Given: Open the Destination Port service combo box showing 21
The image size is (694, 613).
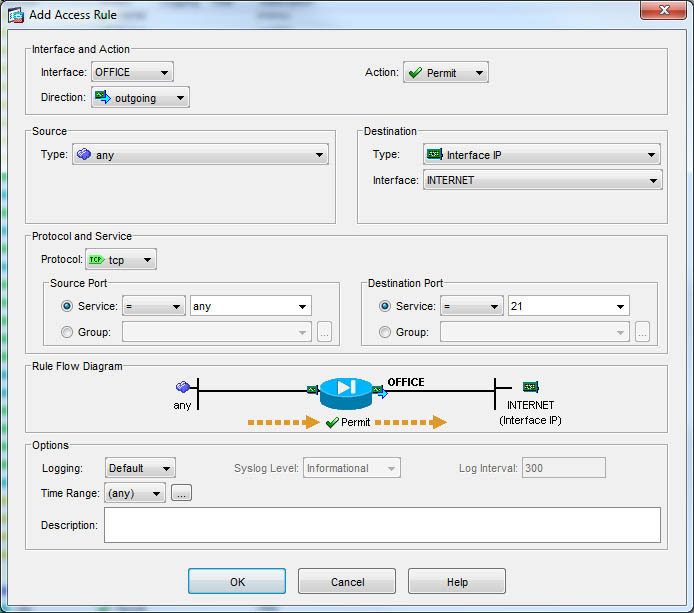Looking at the screenshot, I should coord(569,306).
